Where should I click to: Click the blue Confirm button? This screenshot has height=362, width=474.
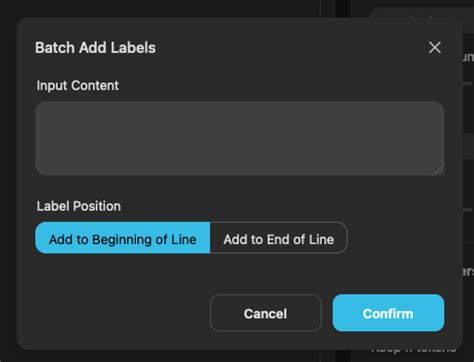[388, 313]
